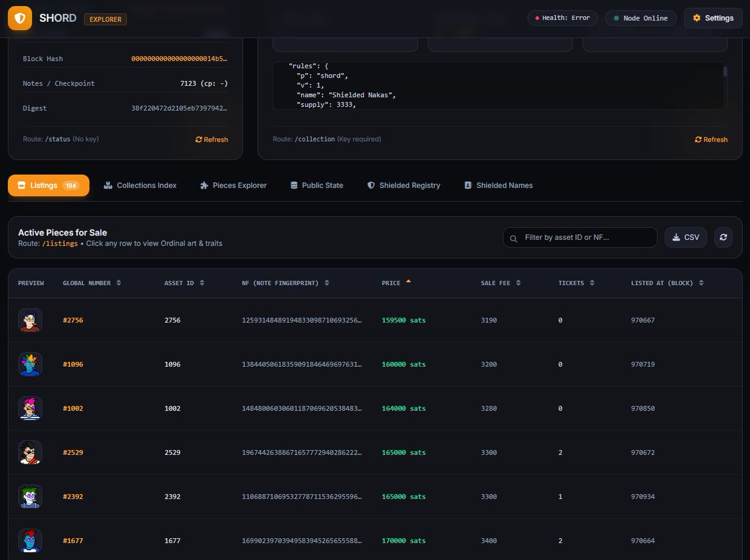Open preview thumbnail for piece #1677
750x560 pixels.
pos(30,541)
